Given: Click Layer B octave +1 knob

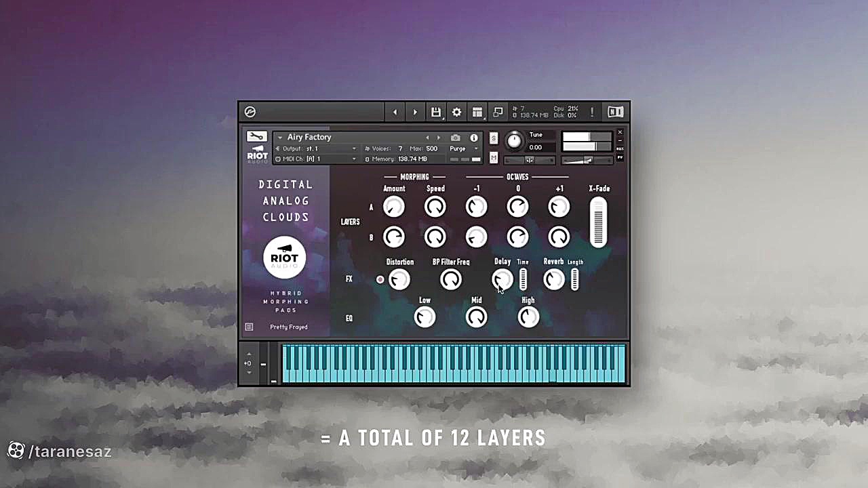Looking at the screenshot, I should tap(559, 237).
